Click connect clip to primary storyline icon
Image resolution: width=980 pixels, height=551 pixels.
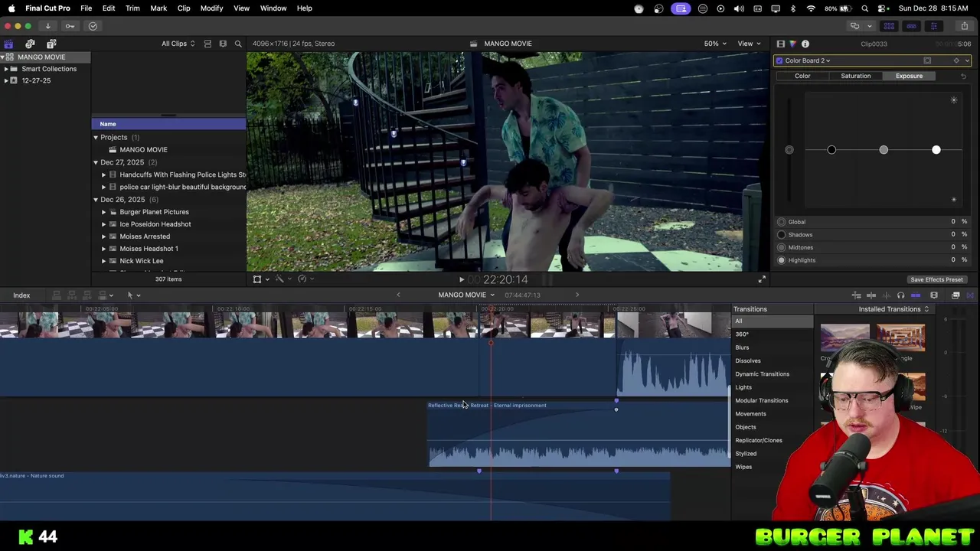(56, 295)
